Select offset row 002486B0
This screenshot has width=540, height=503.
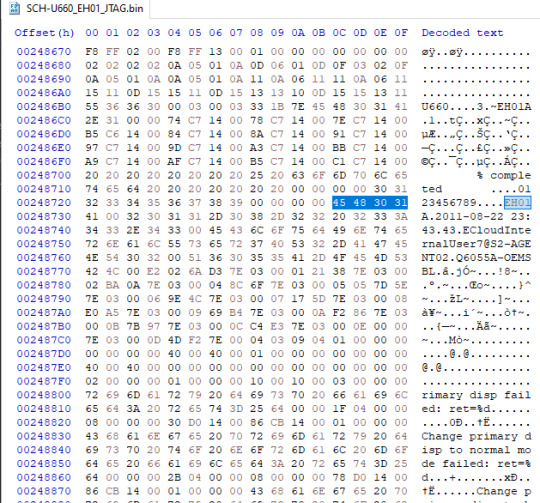[44, 107]
